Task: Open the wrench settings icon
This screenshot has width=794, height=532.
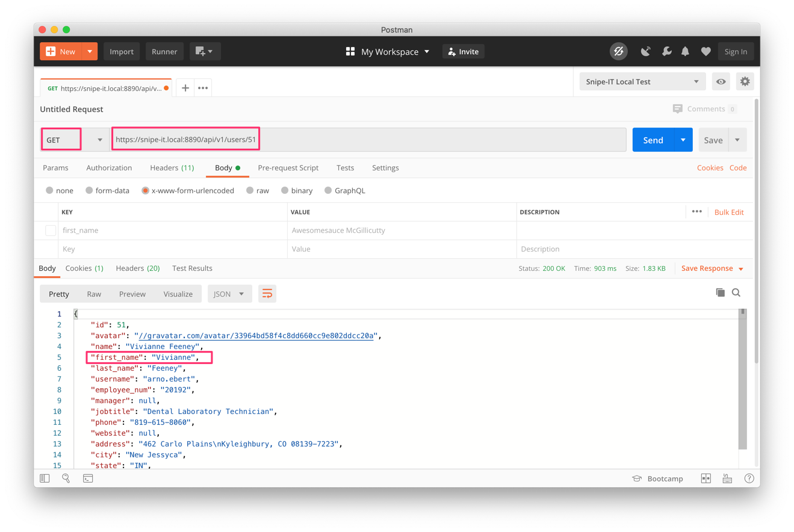Action: point(666,52)
